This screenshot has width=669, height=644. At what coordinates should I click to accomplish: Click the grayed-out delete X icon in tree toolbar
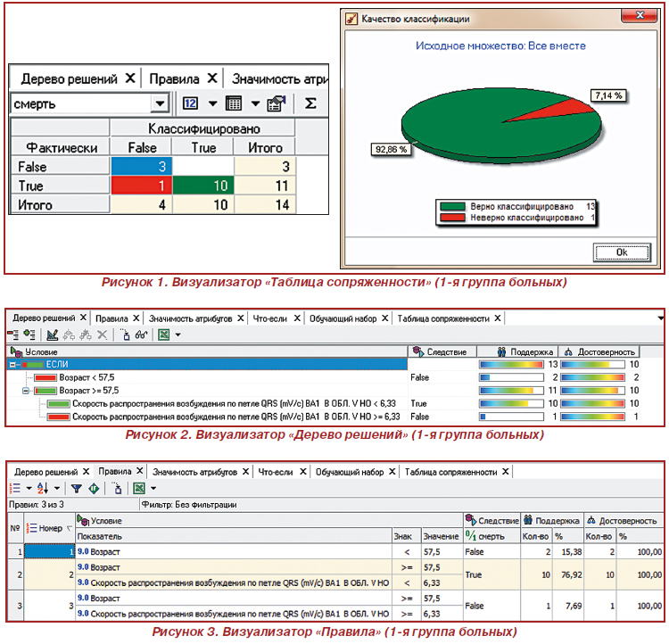pos(102,335)
